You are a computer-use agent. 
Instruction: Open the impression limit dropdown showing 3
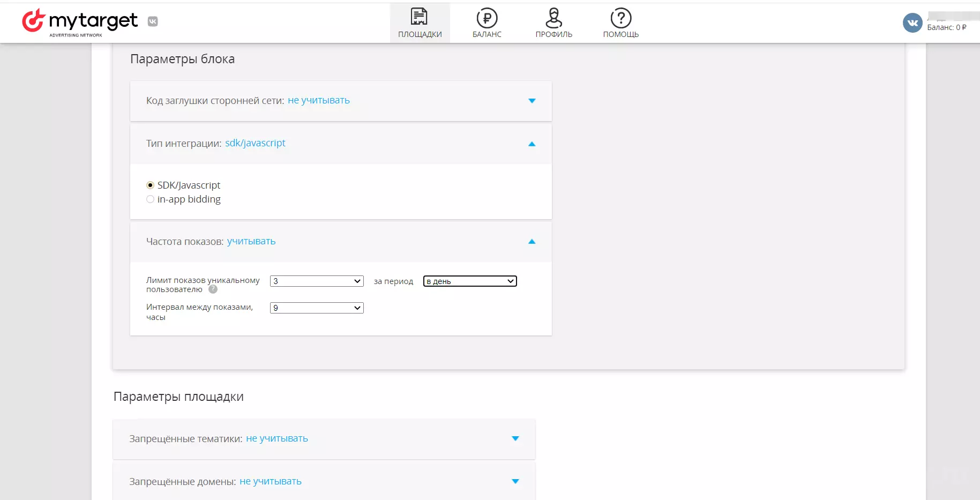pos(317,281)
